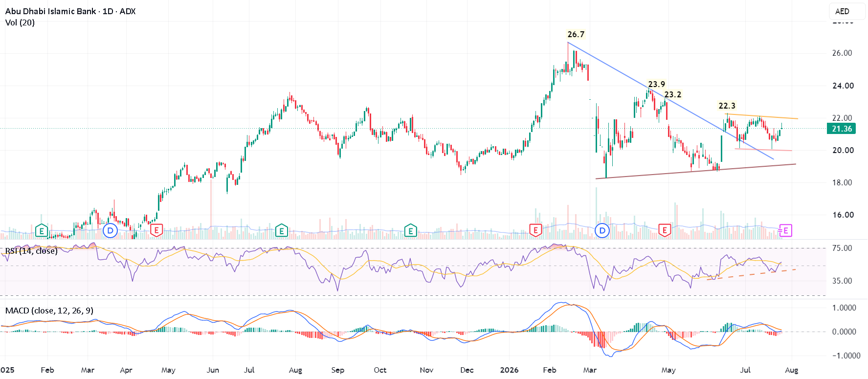Open the green earnings marker in late October 2025
The height and width of the screenshot is (379, 868).
pyautogui.click(x=411, y=230)
